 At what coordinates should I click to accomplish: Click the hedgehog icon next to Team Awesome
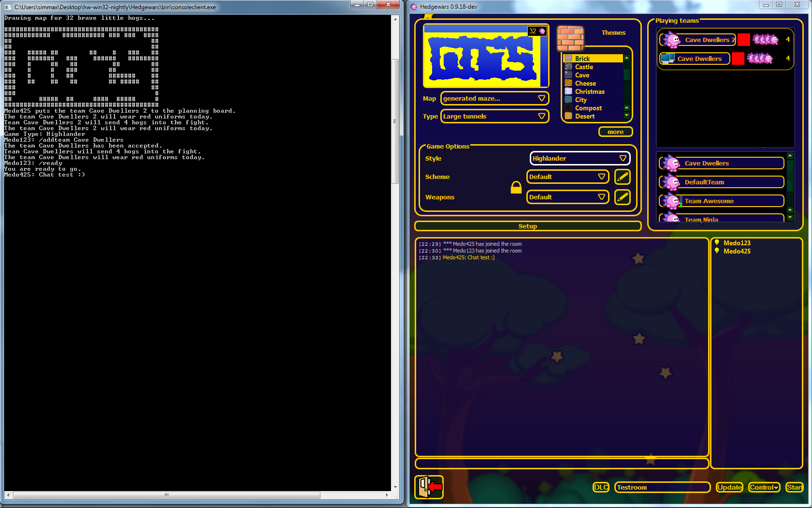click(671, 201)
